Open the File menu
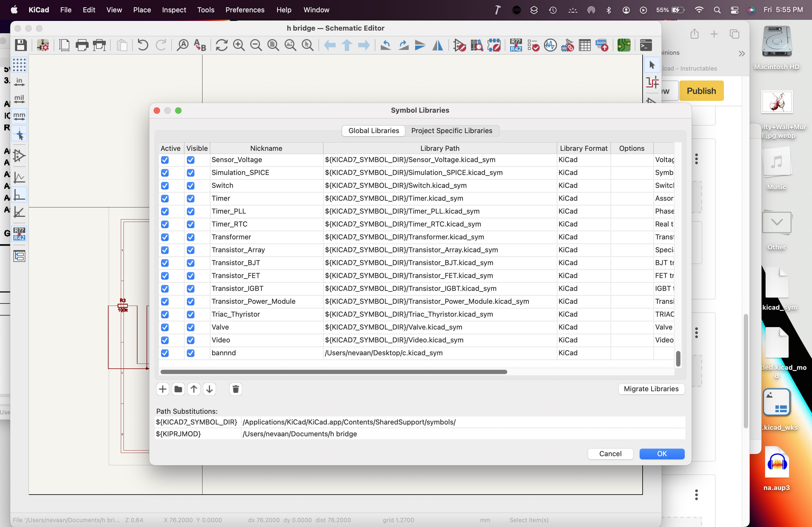The width and height of the screenshot is (812, 527). [x=66, y=10]
